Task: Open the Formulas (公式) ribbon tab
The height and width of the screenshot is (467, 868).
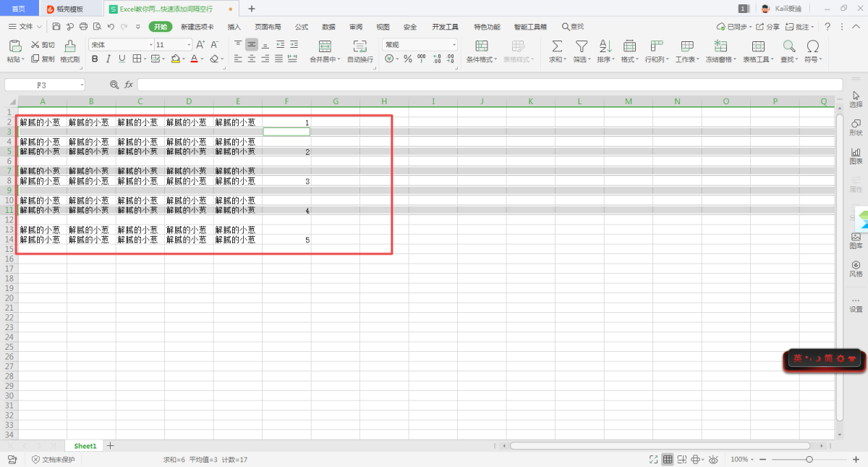Action: pyautogui.click(x=302, y=27)
